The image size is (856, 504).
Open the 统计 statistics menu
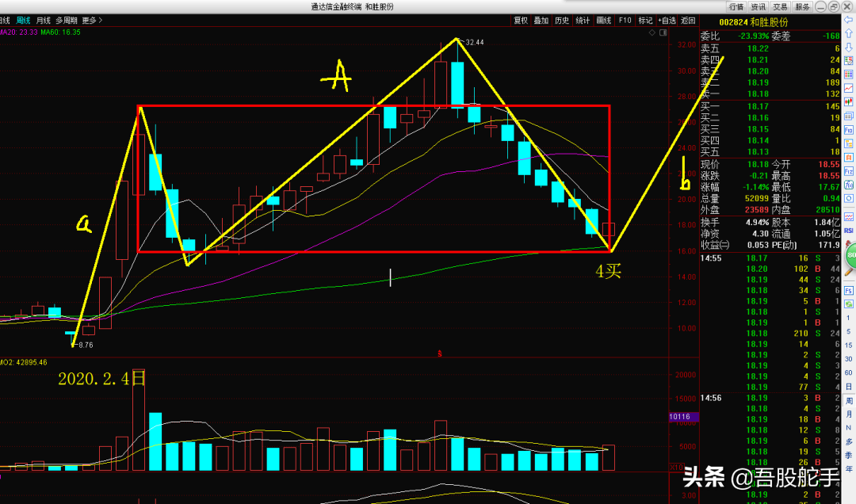point(583,20)
